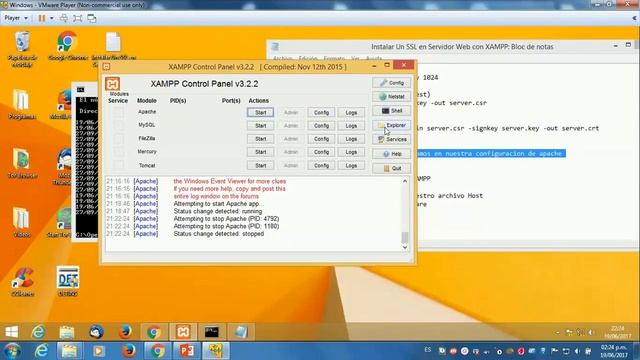
Task: Toggle the FileZilla service checkbox
Action: pyautogui.click(x=118, y=139)
